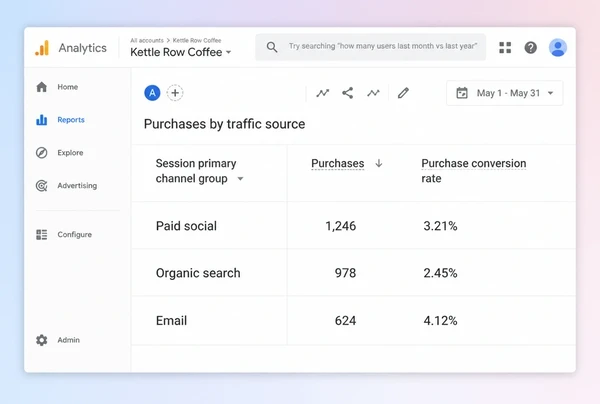Click the Purchases column header
The height and width of the screenshot is (404, 600).
pos(338,163)
